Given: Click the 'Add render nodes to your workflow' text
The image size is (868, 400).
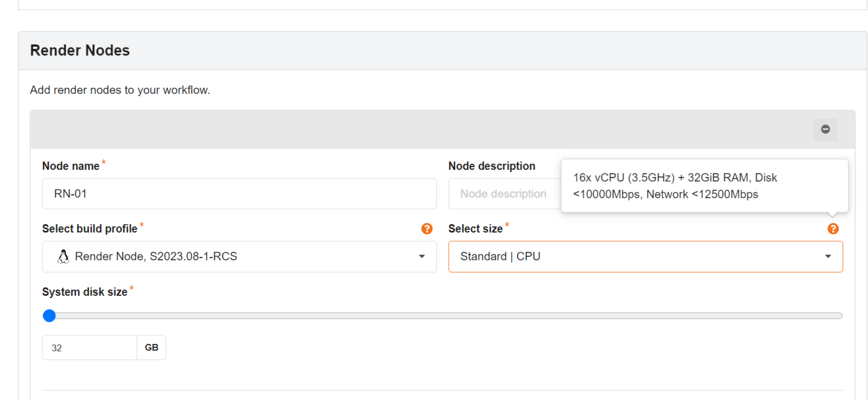Looking at the screenshot, I should coord(120,90).
